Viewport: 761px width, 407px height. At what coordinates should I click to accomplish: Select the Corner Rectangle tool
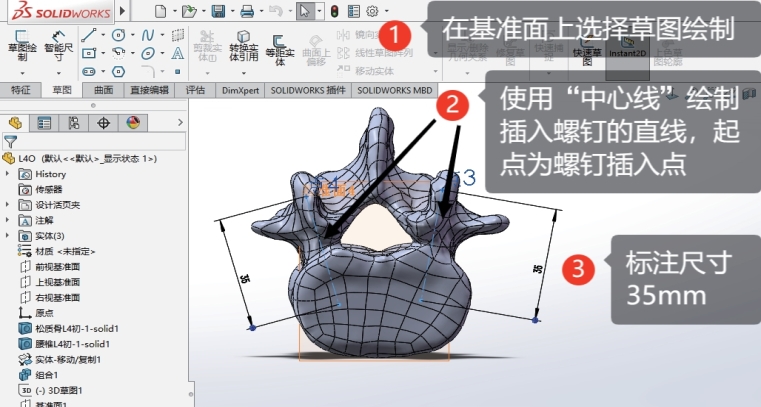(89, 53)
